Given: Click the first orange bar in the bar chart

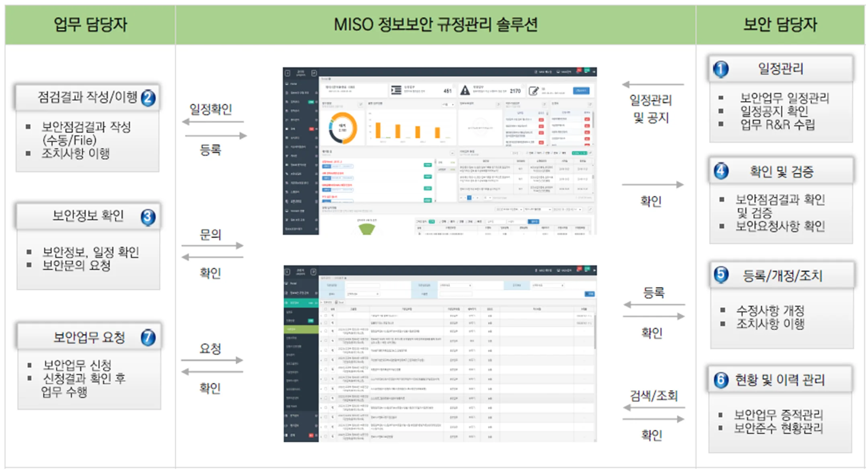Looking at the screenshot, I should click(x=378, y=130).
